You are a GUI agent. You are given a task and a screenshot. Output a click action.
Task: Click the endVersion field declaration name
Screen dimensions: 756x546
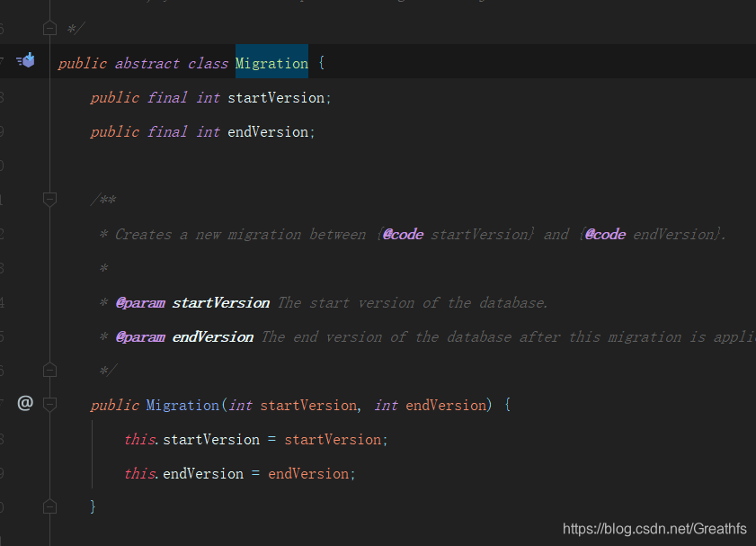268,132
